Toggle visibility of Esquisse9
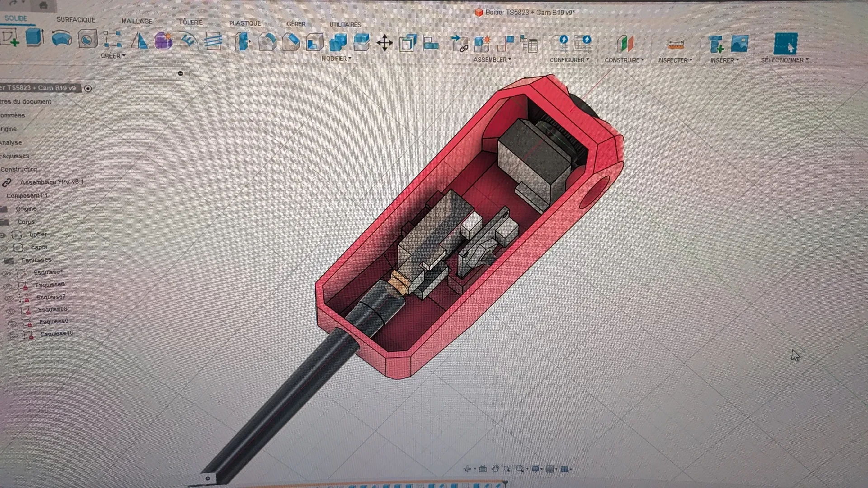Screen dimensions: 868x488 click(11, 323)
